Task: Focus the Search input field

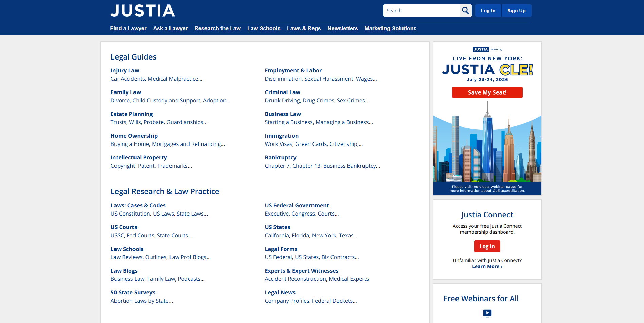Action: pyautogui.click(x=422, y=11)
